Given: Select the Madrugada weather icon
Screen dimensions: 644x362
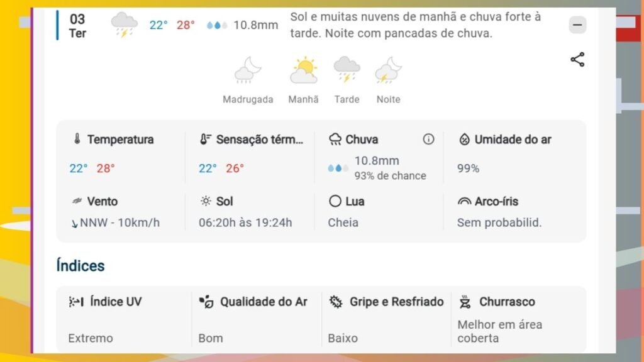Looking at the screenshot, I should coord(248,70).
